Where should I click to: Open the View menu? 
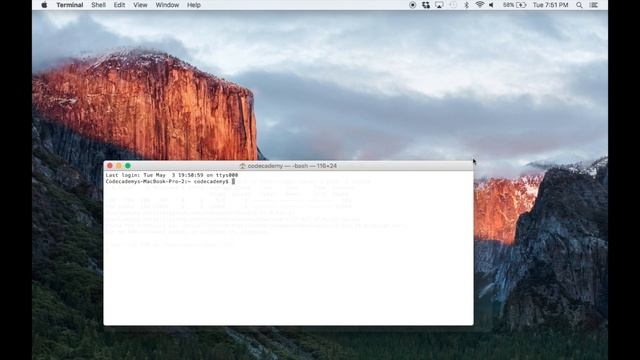point(140,5)
